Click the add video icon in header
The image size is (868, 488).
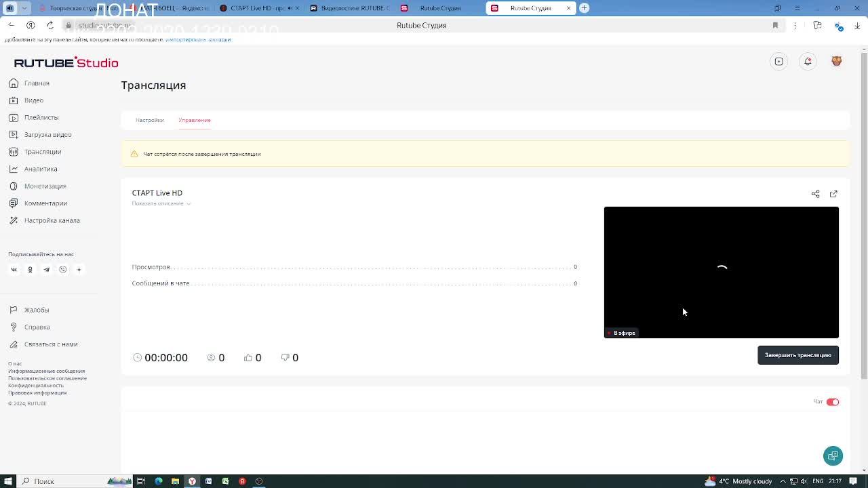coord(779,62)
